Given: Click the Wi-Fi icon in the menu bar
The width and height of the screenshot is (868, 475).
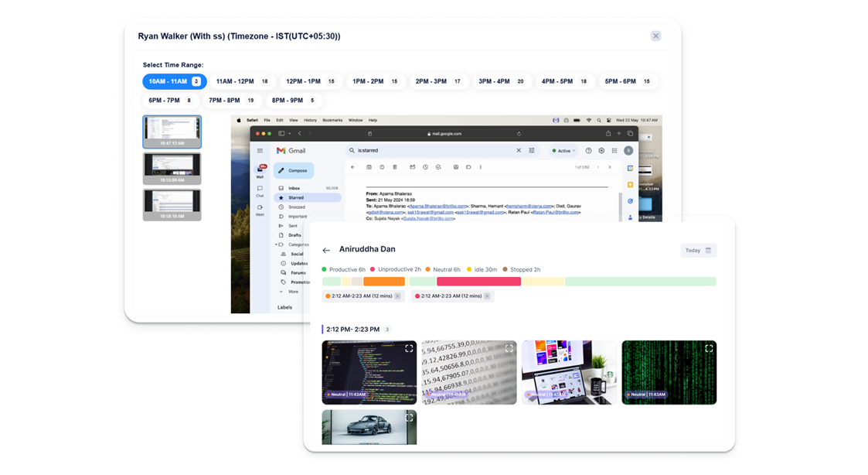Looking at the screenshot, I should [588, 120].
